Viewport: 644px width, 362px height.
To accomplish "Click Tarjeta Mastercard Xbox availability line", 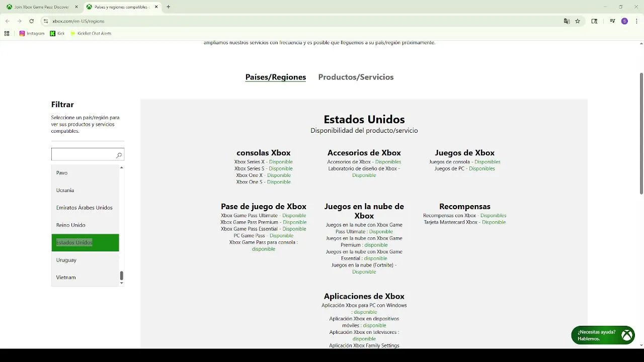I will [x=465, y=222].
